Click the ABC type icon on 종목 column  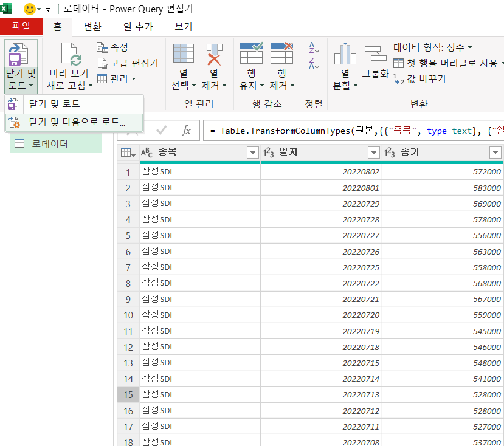147,153
